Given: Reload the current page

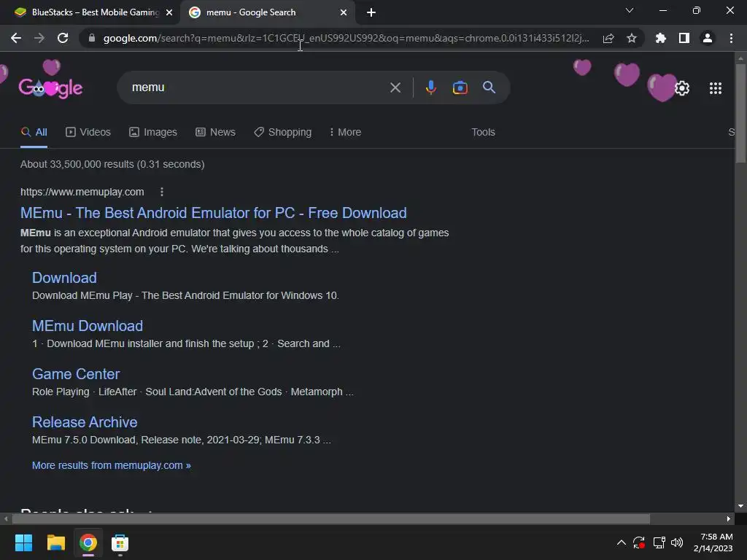Looking at the screenshot, I should pyautogui.click(x=63, y=38).
